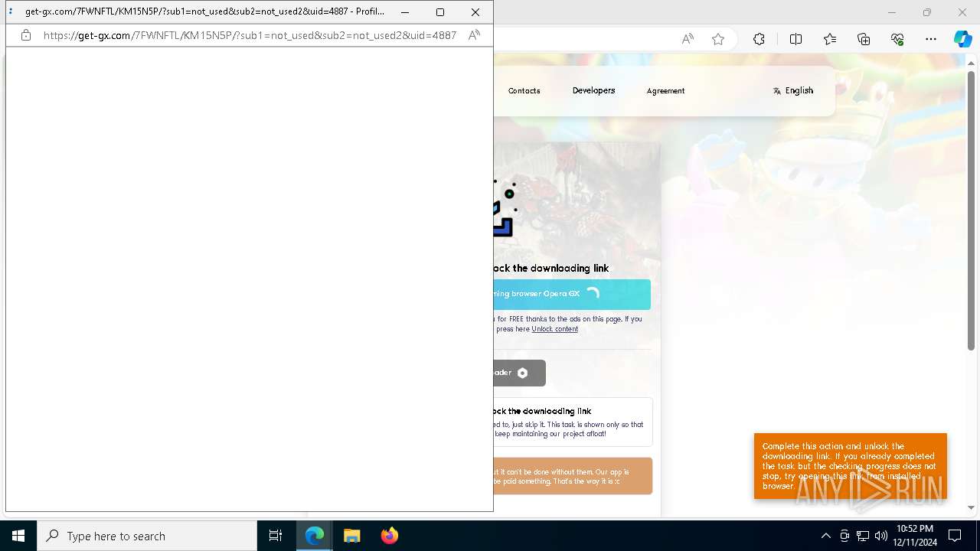Maximize the get-gx.com popup window
This screenshot has height=551, width=980.
(440, 12)
